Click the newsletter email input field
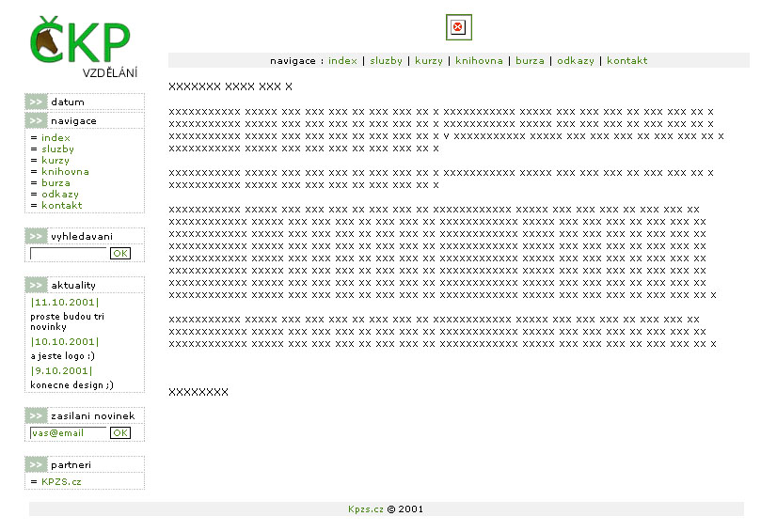Image resolution: width=761 pixels, height=532 pixels. click(x=69, y=433)
